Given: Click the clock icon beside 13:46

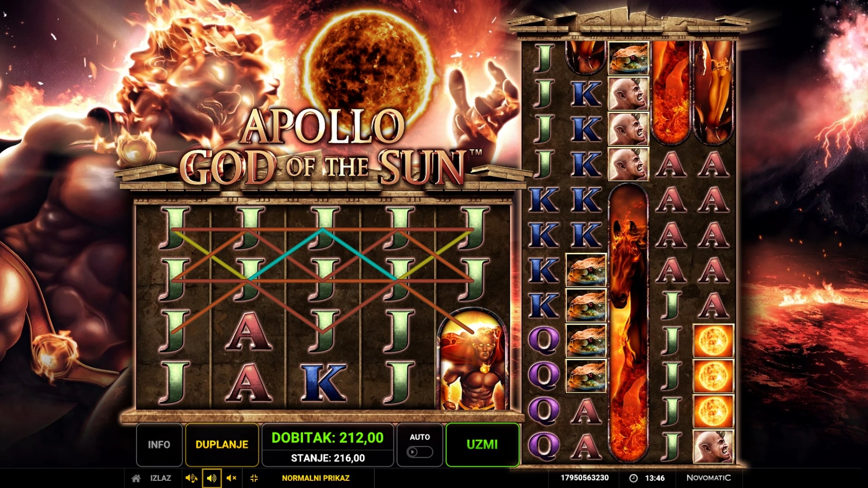Looking at the screenshot, I should [x=634, y=478].
